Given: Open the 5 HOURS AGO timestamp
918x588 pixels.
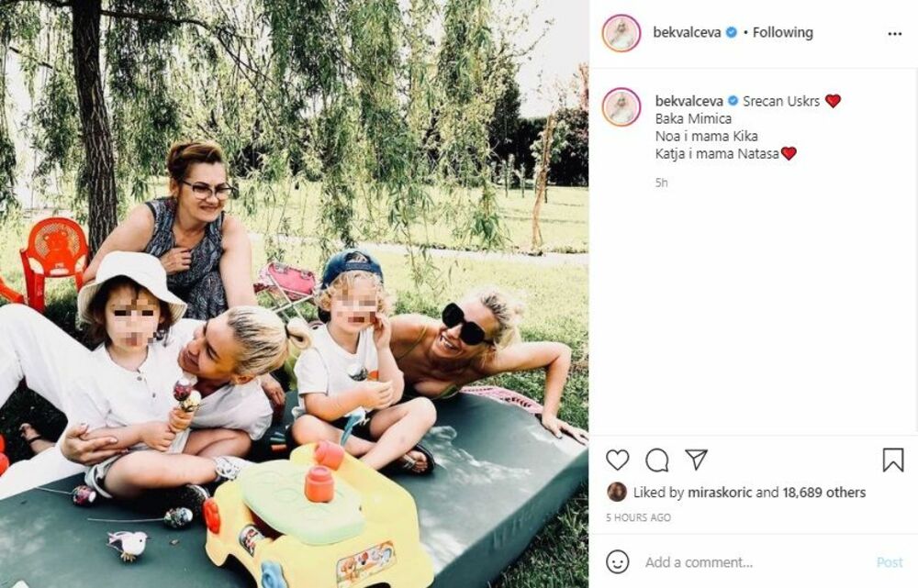Looking at the screenshot, I should click(x=638, y=517).
